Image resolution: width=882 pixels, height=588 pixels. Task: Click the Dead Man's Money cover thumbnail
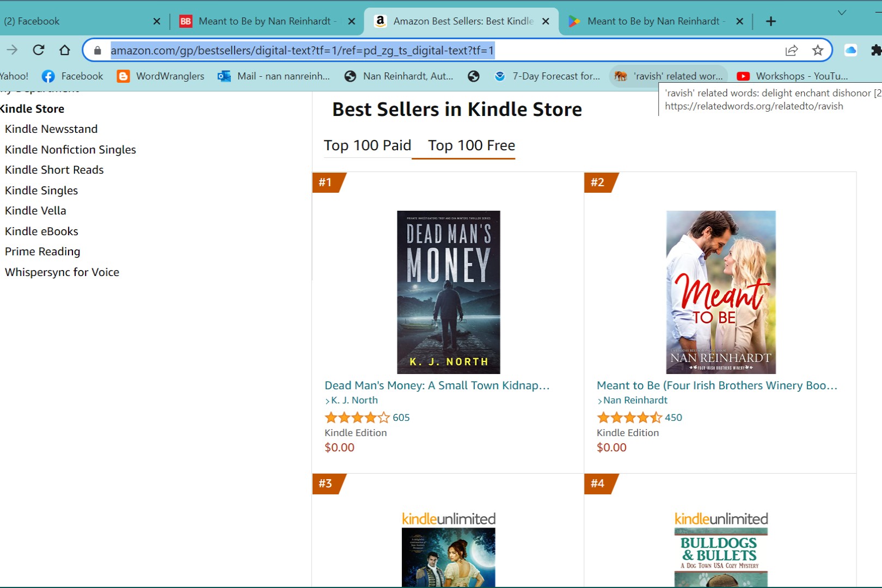click(448, 292)
